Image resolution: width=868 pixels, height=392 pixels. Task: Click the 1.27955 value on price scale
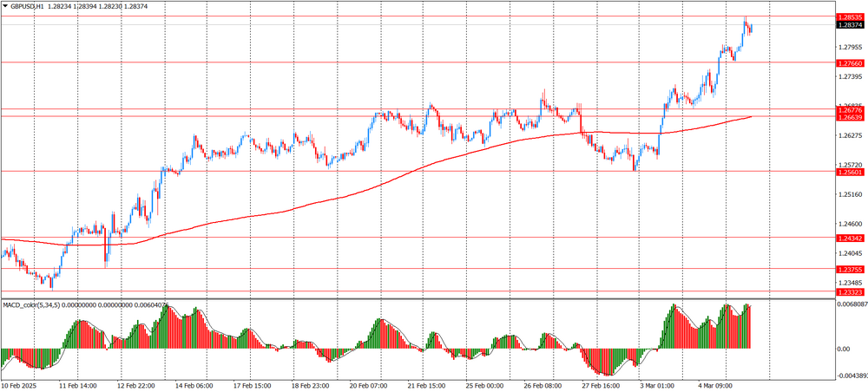[x=850, y=47]
